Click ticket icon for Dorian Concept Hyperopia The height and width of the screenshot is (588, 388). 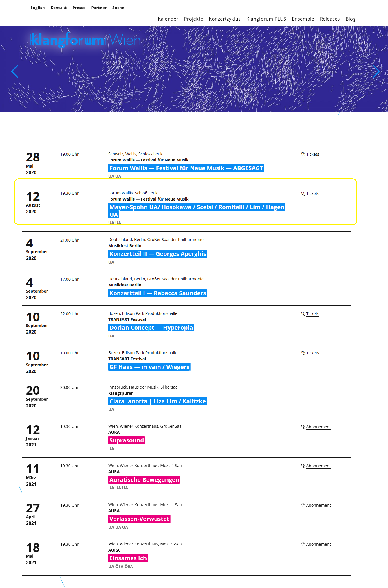[303, 314]
